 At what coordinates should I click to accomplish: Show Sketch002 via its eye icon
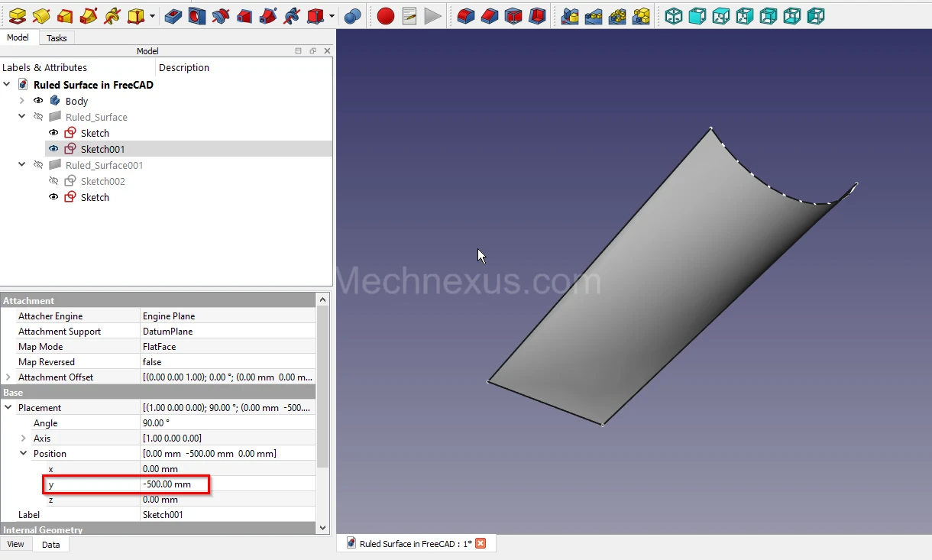pos(53,181)
